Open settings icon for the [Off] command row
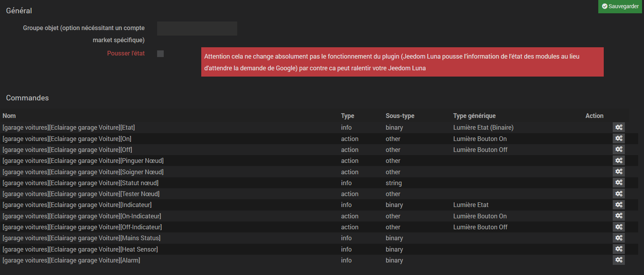 click(x=619, y=149)
